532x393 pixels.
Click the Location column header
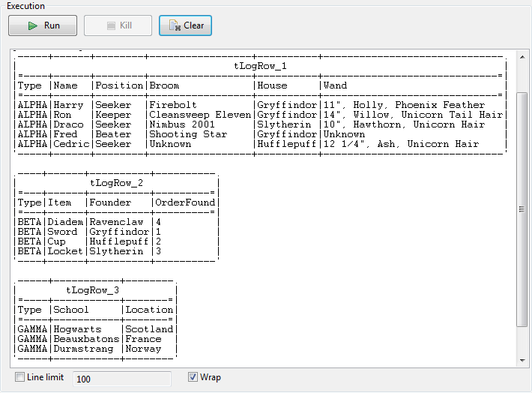pos(149,310)
